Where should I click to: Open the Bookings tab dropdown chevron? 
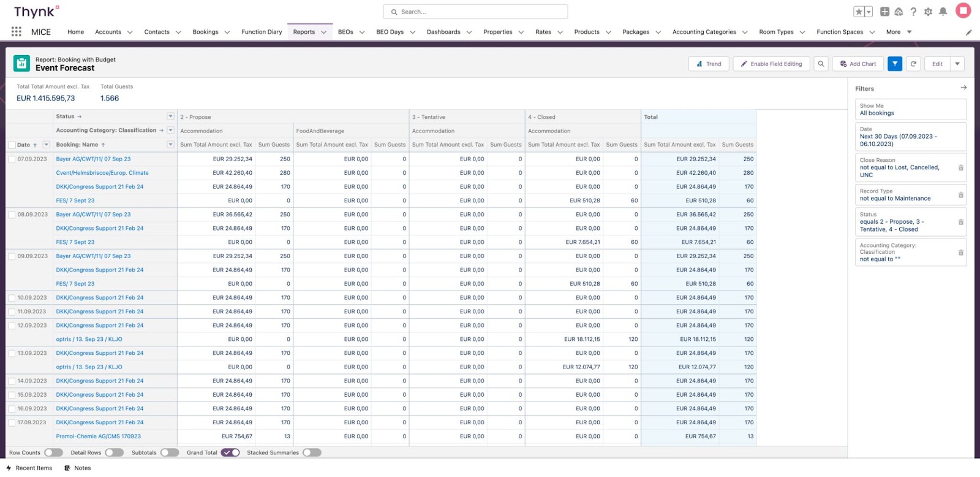(227, 32)
